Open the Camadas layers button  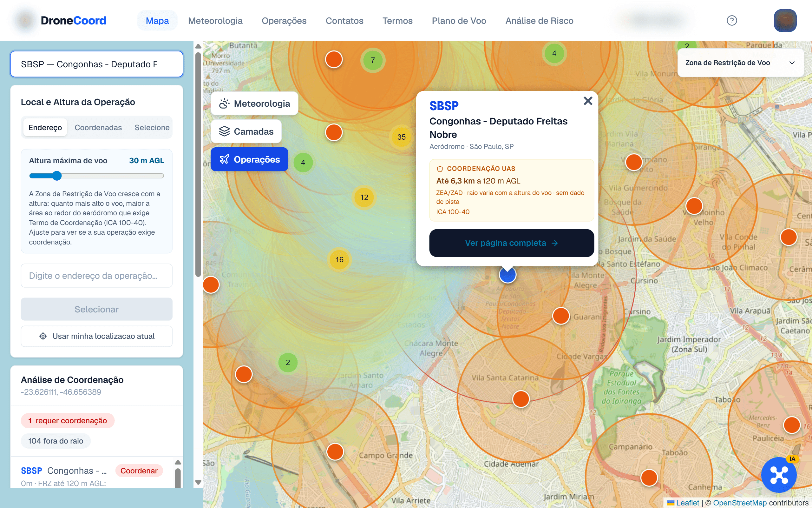[246, 131]
